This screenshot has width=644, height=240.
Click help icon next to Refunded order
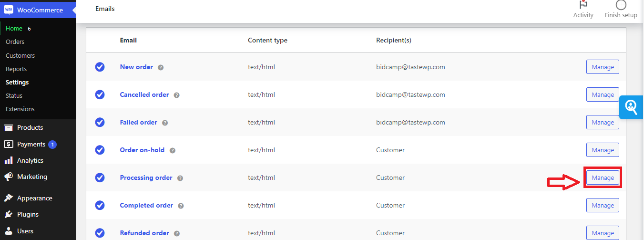177,233
